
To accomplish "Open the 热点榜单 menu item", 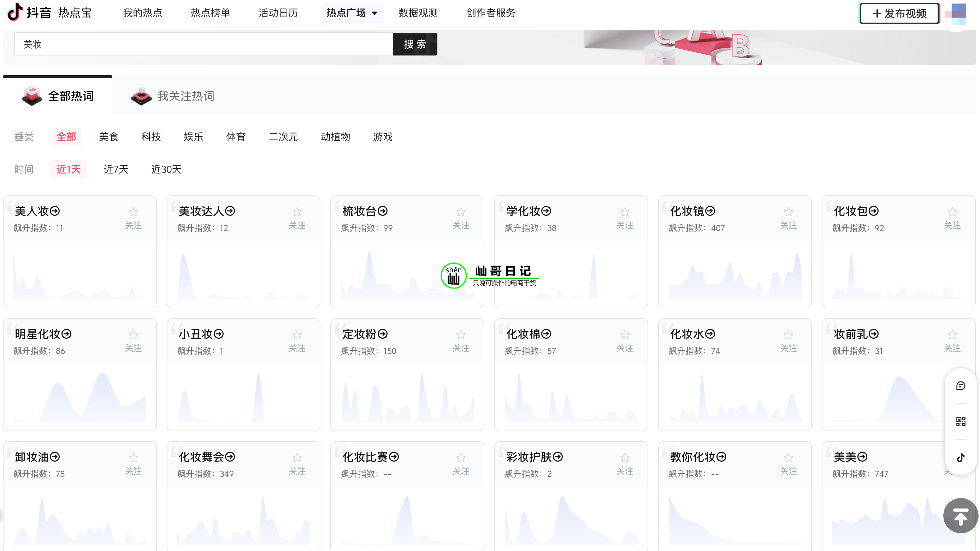I will (x=210, y=13).
